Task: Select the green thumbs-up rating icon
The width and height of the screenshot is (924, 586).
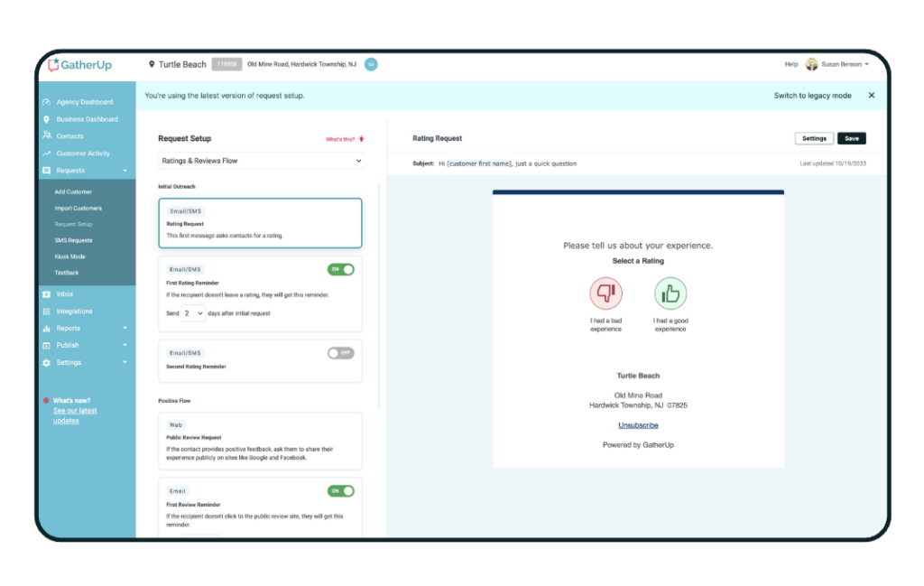Action: [x=670, y=293]
